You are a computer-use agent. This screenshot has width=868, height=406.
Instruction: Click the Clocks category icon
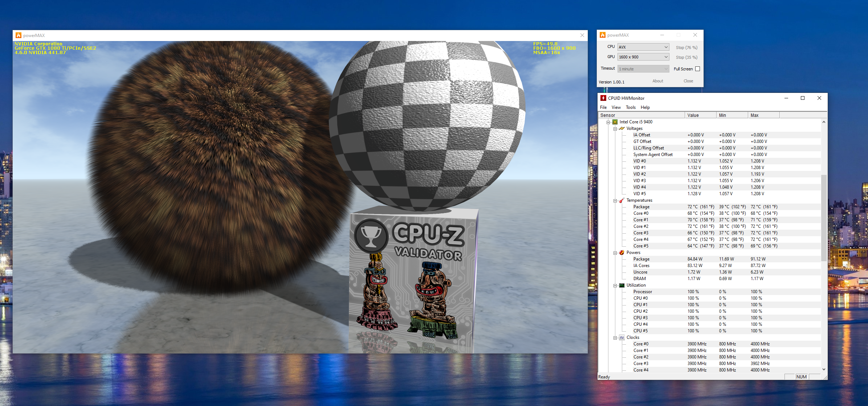[x=622, y=337]
